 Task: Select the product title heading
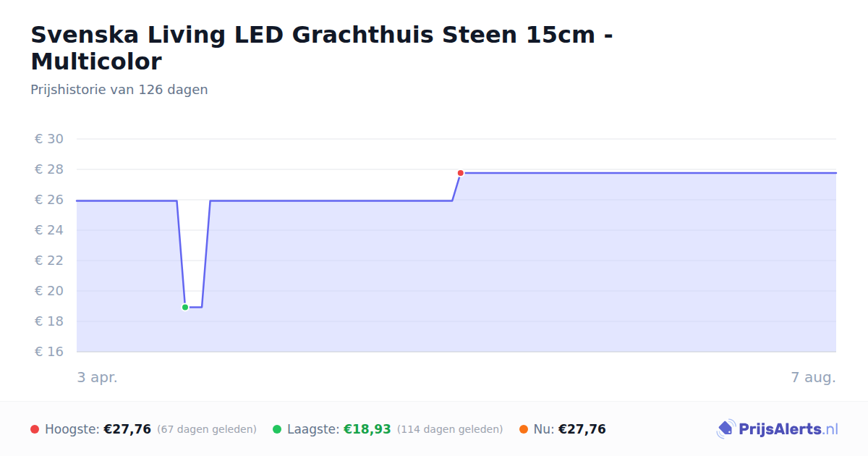322,48
